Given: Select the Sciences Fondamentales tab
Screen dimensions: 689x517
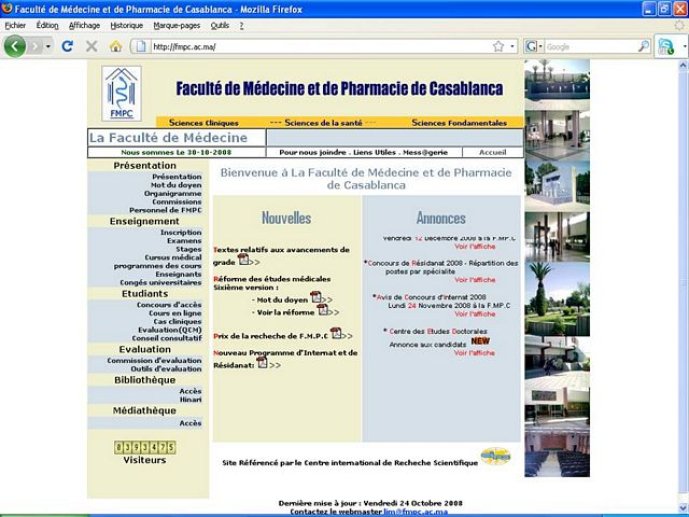Looking at the screenshot, I should tap(459, 123).
